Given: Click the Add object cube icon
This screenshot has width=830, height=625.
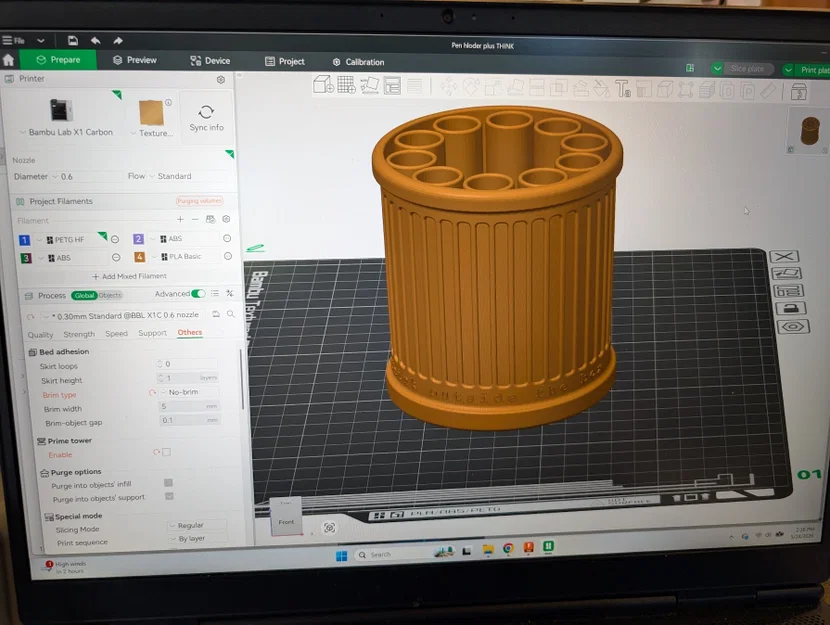Looking at the screenshot, I should pos(323,85).
